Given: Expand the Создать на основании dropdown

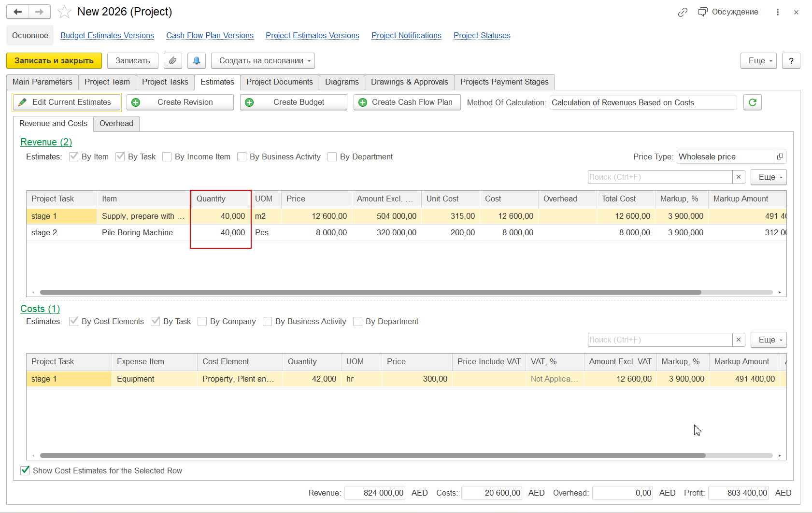Looking at the screenshot, I should pos(265,61).
